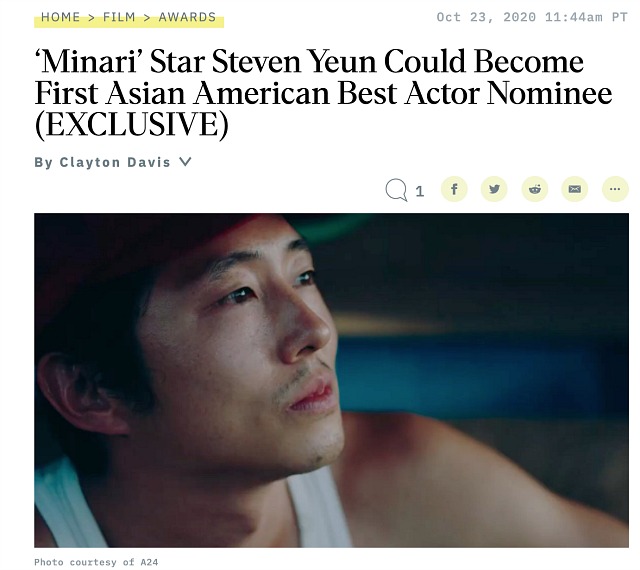
Task: Expand the author chevron beside Clayton Davis
Action: point(185,162)
